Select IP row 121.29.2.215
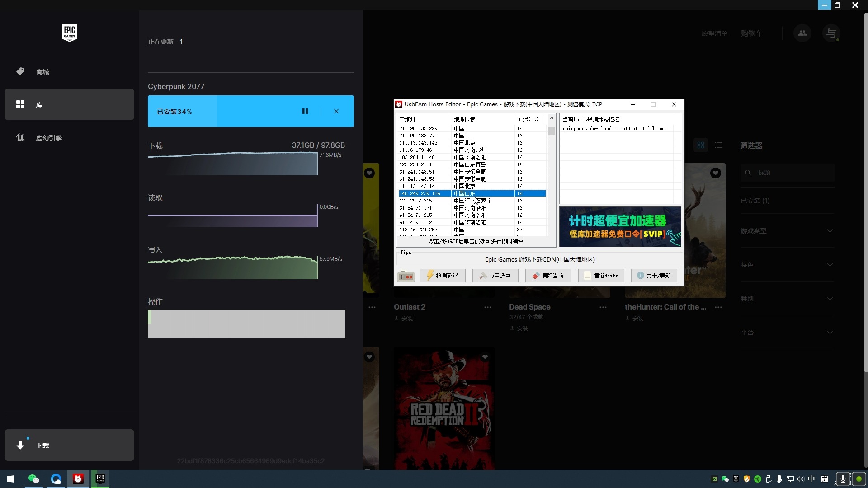This screenshot has height=488, width=868. coord(472,201)
